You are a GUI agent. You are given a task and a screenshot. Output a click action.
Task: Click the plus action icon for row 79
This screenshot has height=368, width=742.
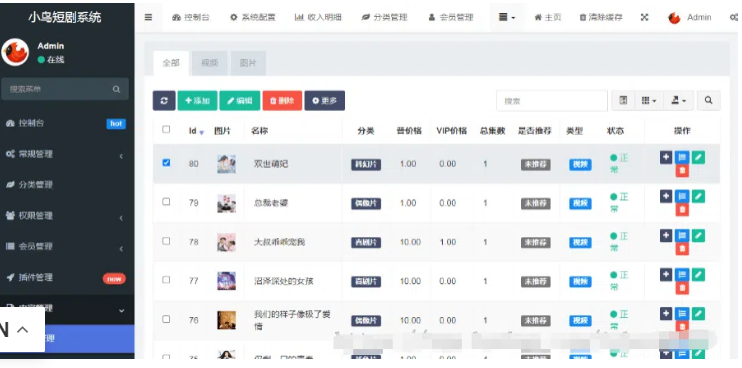(x=666, y=196)
